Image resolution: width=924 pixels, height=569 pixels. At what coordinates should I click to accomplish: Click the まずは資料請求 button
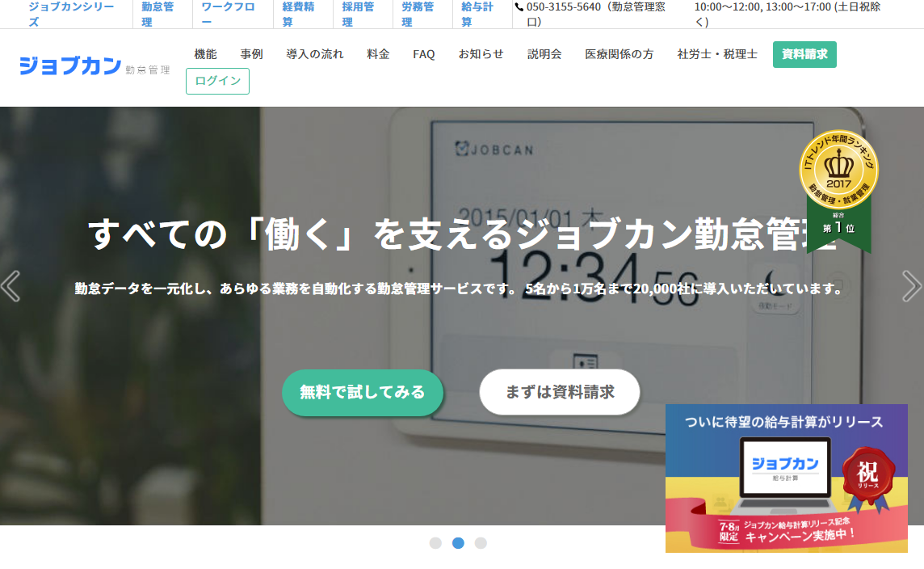coord(560,392)
